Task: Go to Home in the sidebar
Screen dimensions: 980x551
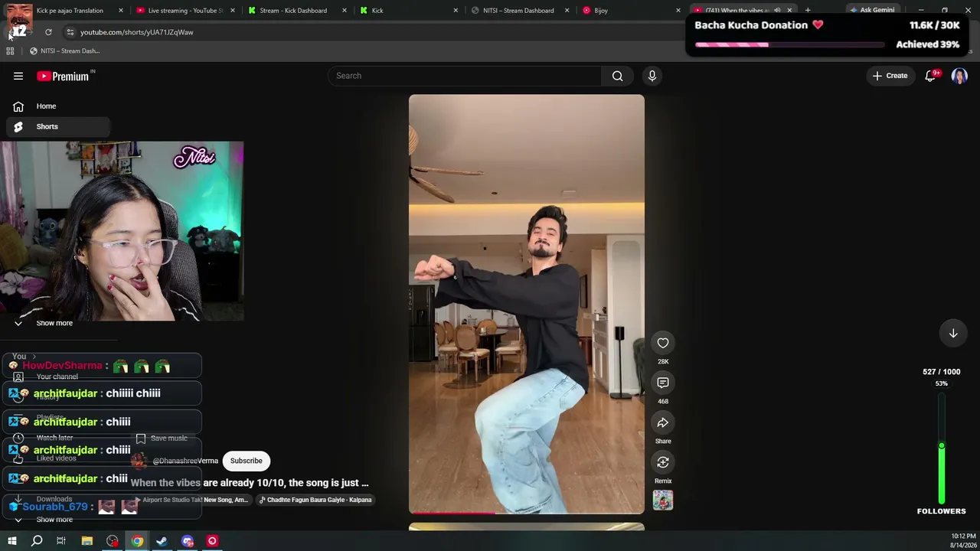Action: (57, 106)
